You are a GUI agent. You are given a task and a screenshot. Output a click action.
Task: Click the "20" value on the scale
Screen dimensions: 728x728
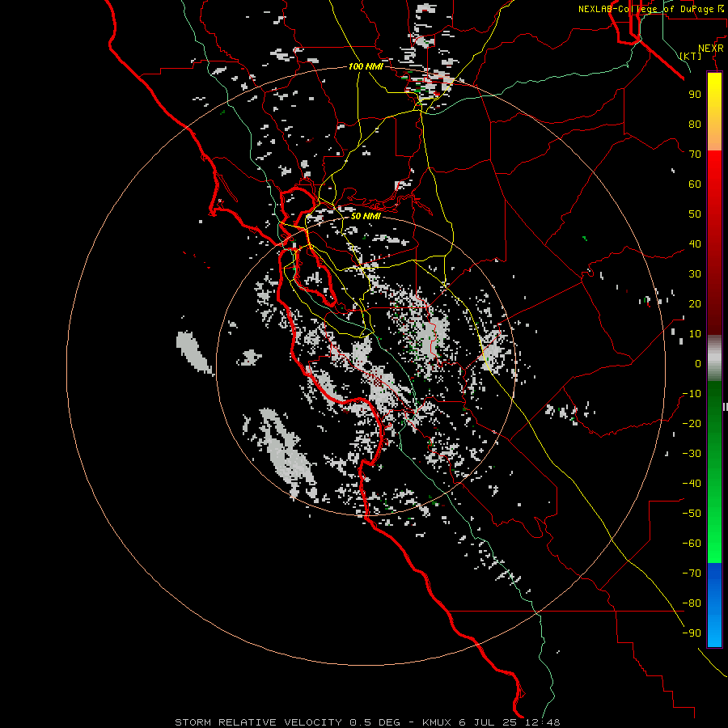tap(695, 303)
